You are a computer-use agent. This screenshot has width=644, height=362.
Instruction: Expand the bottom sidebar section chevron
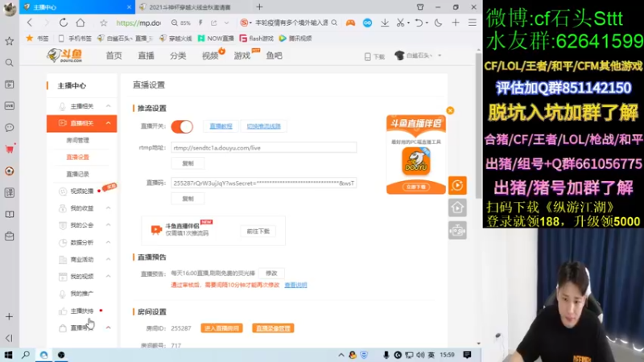108,327
